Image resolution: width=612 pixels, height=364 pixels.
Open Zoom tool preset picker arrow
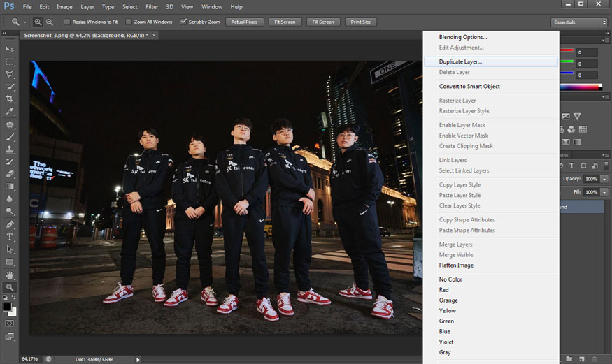tap(25, 22)
